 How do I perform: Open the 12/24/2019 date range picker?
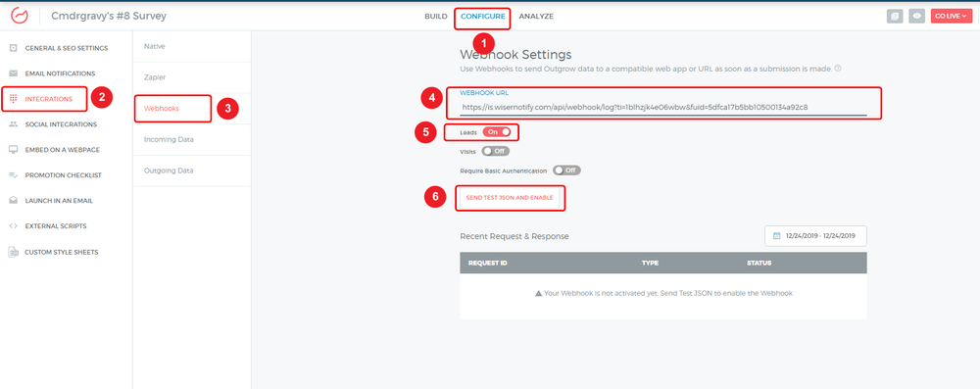pos(815,236)
